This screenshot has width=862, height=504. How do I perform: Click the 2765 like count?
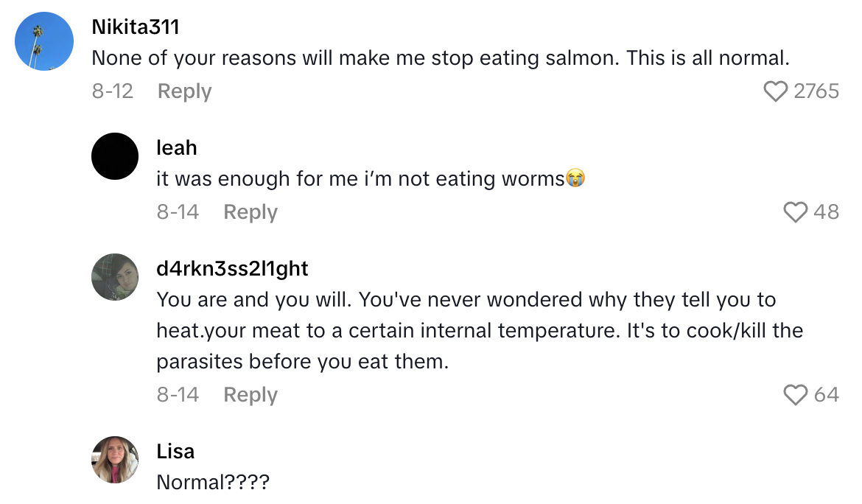pyautogui.click(x=818, y=91)
